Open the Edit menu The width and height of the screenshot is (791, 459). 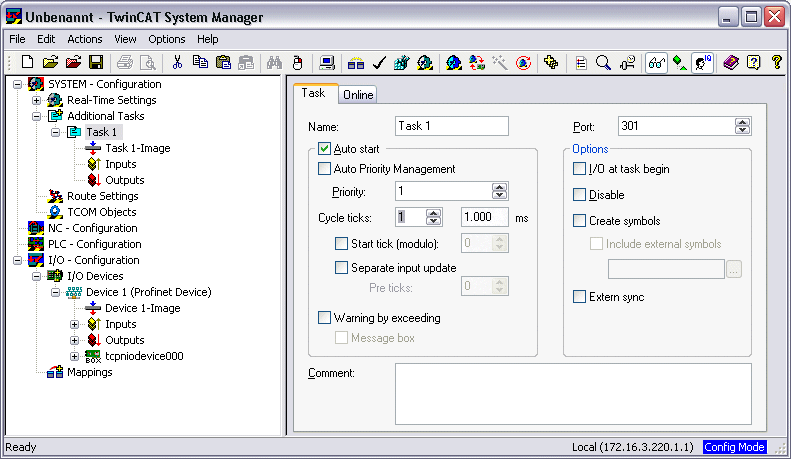point(45,39)
